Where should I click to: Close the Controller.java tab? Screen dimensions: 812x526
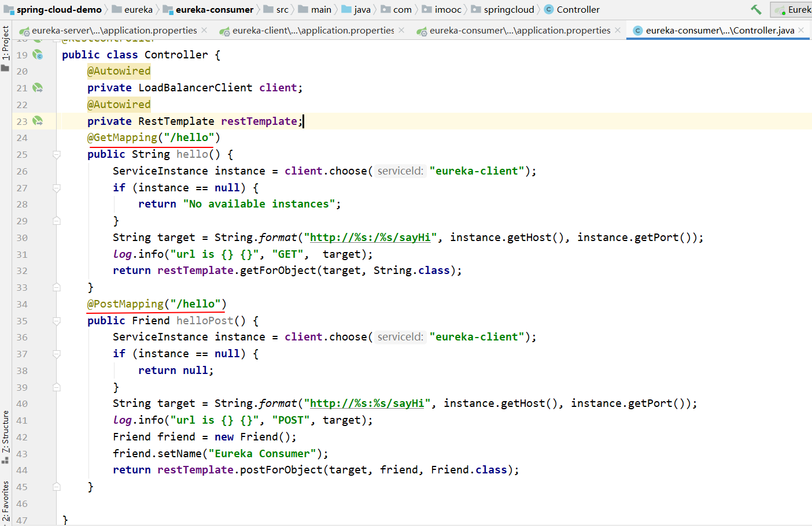[x=801, y=30]
